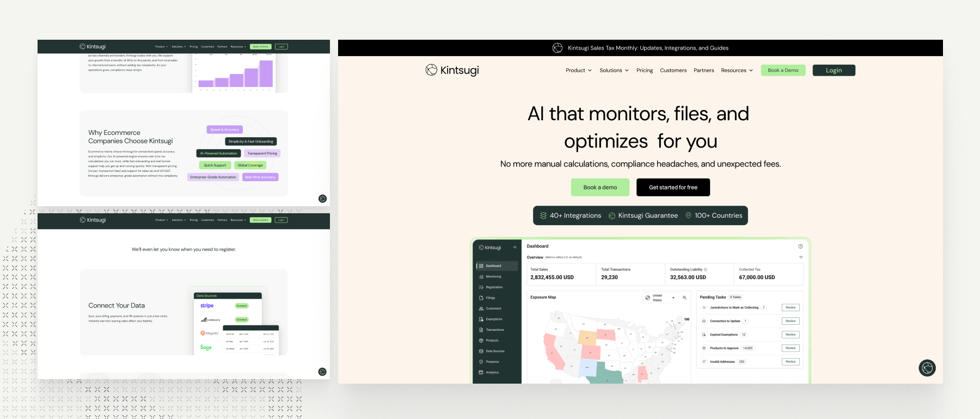Click Connect next to Stripe
This screenshot has height=419, width=980.
(242, 306)
